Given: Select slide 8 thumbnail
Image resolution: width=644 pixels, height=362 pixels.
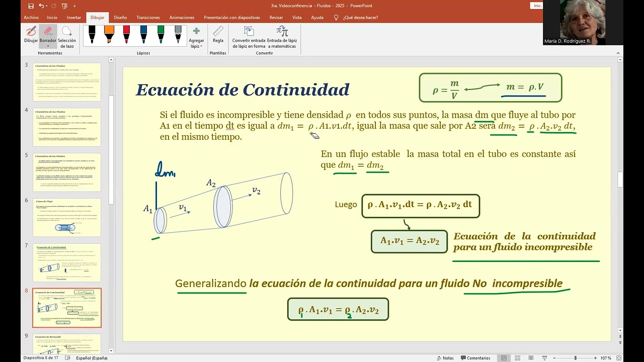Looking at the screenshot, I should 67,308.
